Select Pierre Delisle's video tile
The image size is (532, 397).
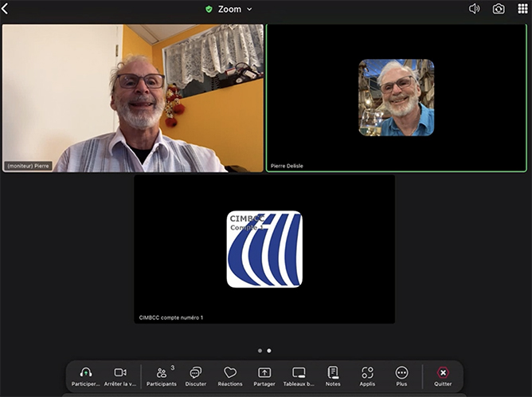[x=396, y=97]
